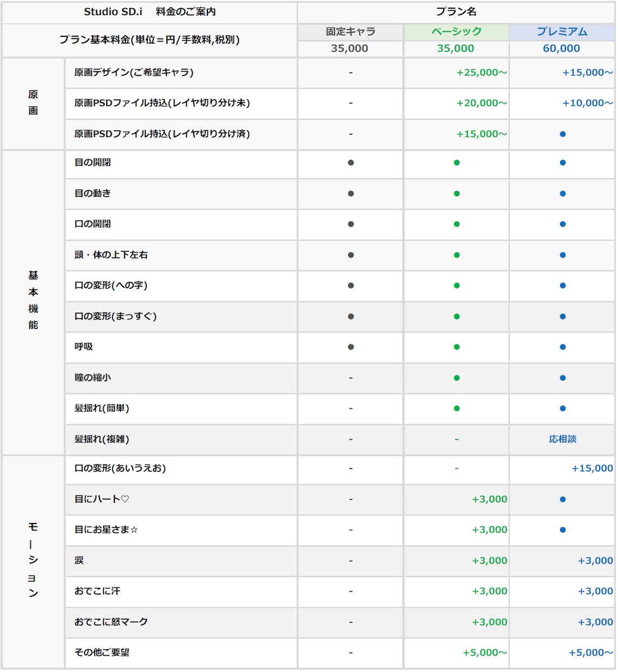
Task: Click the blue '応相談' premium cell
Action: tap(563, 439)
